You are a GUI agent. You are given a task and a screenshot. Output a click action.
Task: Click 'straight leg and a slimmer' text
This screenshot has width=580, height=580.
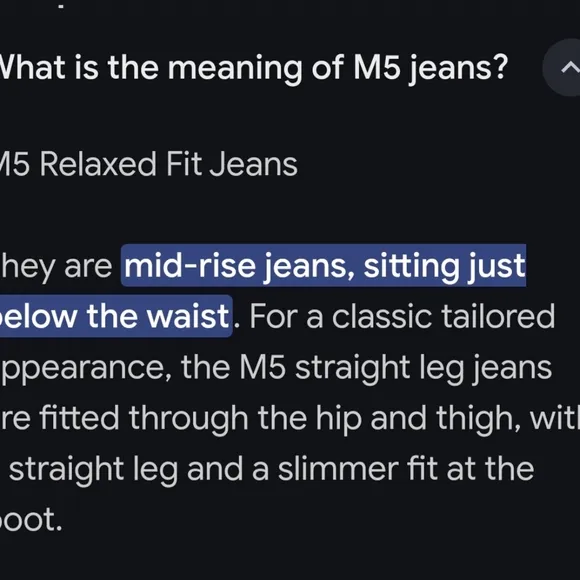204,470
